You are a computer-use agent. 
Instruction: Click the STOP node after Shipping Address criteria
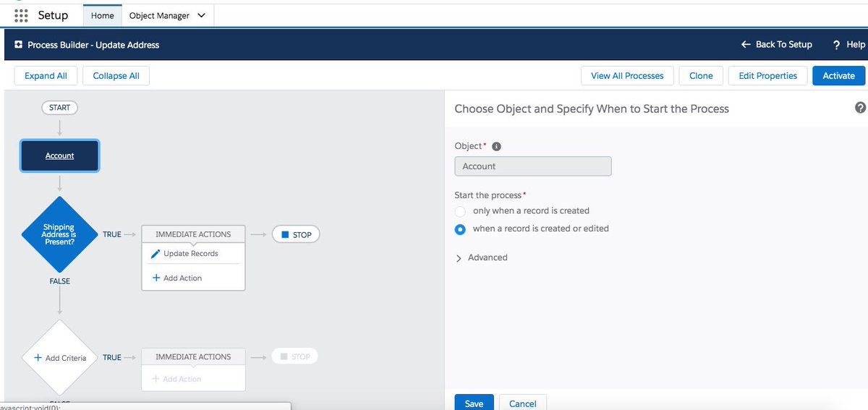click(296, 234)
